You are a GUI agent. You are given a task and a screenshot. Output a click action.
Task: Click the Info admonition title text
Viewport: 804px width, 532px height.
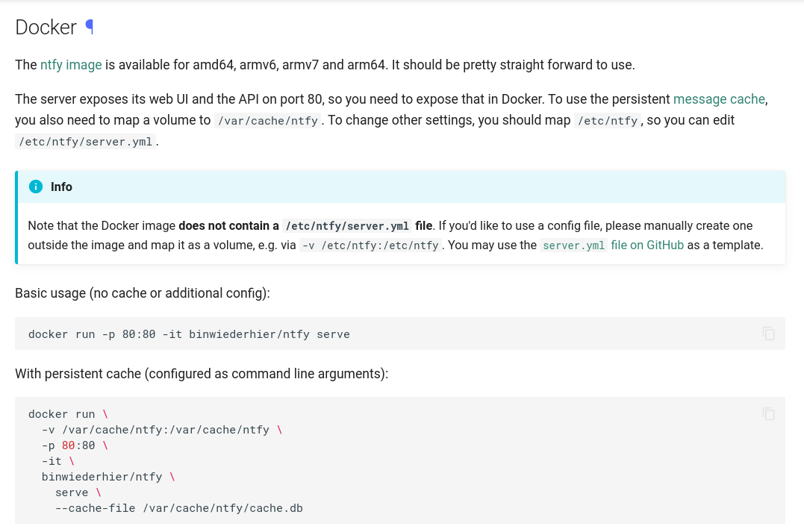(x=61, y=187)
